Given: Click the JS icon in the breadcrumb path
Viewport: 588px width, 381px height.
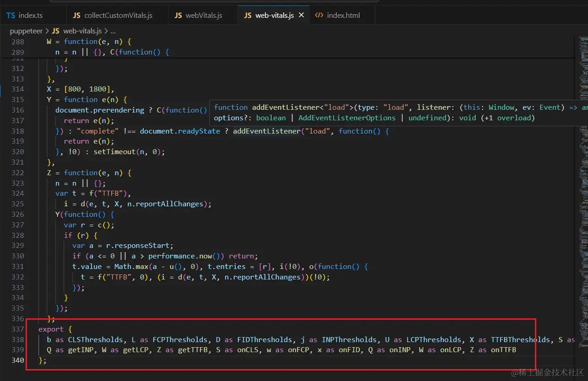Looking at the screenshot, I should [x=55, y=31].
